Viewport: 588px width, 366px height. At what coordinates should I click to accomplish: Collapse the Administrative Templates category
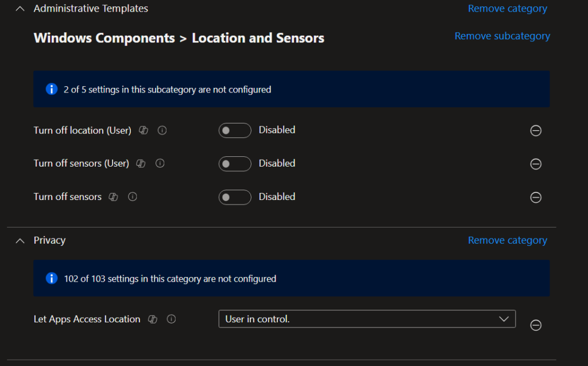tap(20, 9)
